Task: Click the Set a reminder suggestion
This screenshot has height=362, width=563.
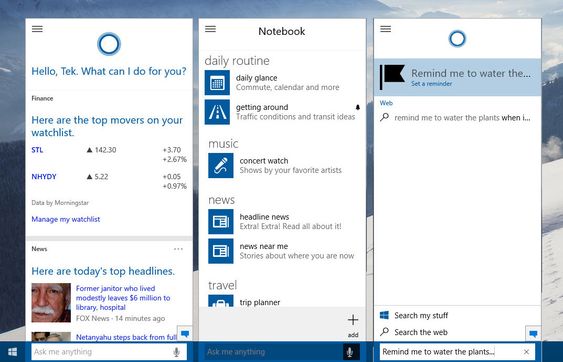Action: click(457, 77)
